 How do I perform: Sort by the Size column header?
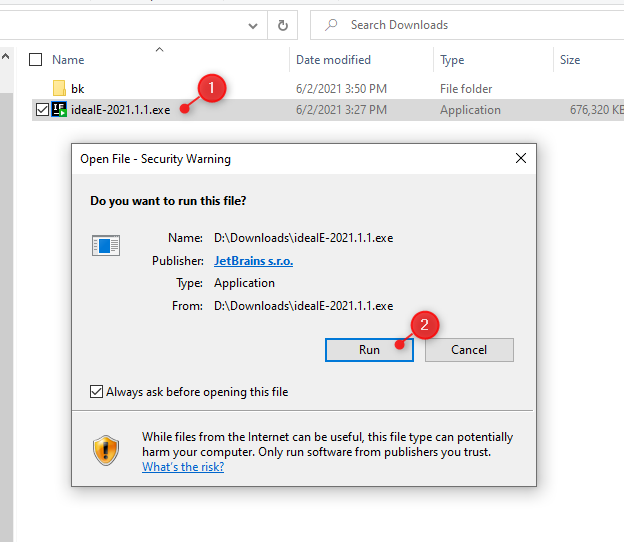click(570, 60)
